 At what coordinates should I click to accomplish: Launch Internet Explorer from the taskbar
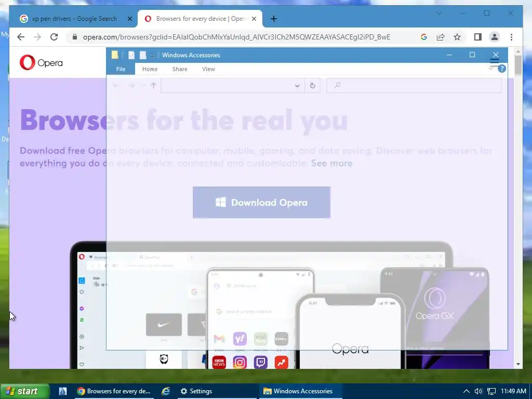(166, 391)
